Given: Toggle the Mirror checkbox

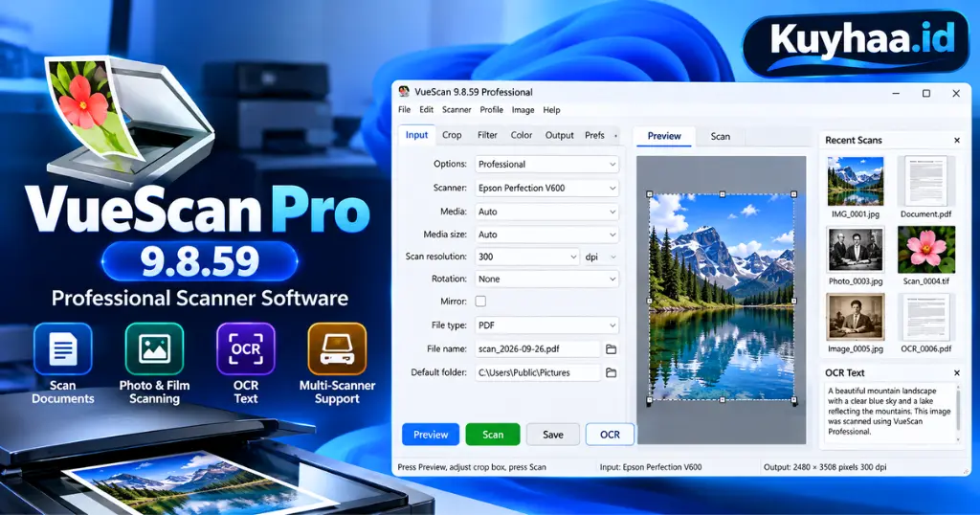Looking at the screenshot, I should [480, 302].
